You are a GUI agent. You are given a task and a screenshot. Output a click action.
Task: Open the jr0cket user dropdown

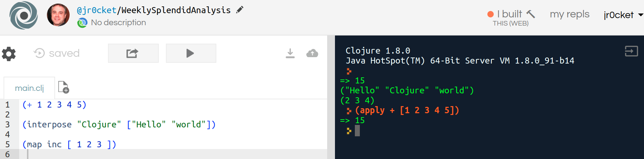623,15
